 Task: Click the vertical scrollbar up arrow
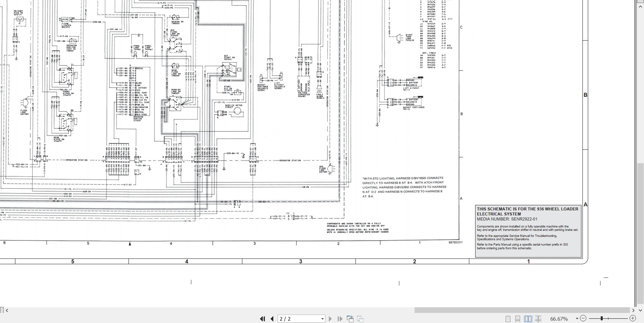point(640,6)
